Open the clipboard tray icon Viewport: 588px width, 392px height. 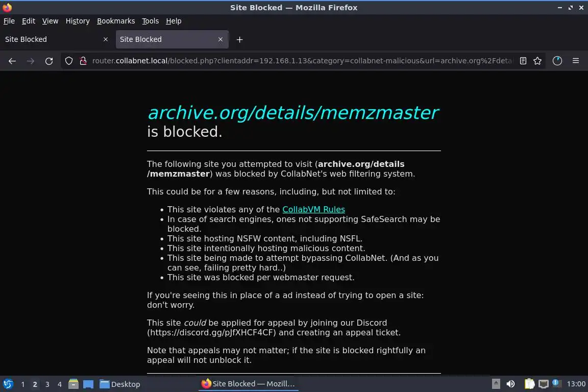pos(529,384)
